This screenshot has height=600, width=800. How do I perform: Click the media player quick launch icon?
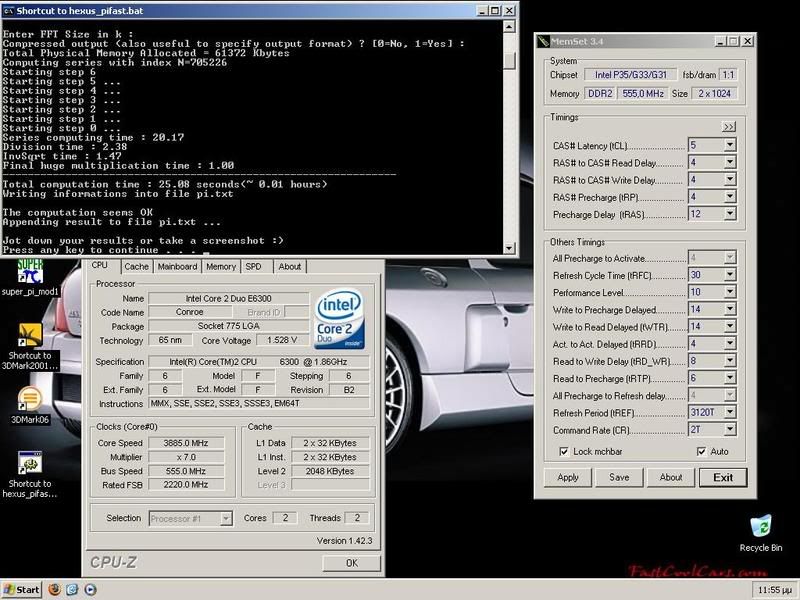point(90,589)
